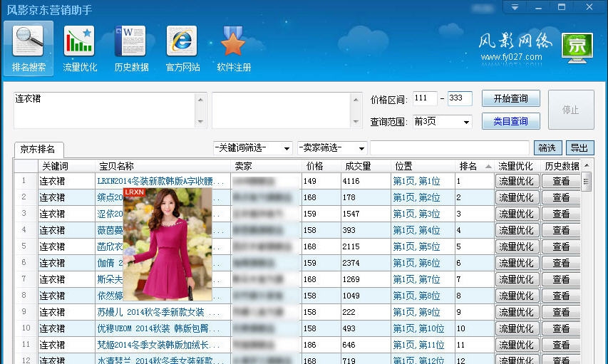Click the 第1页,第1位 position link
Image resolution: width=608 pixels, height=364 pixels.
coord(416,181)
